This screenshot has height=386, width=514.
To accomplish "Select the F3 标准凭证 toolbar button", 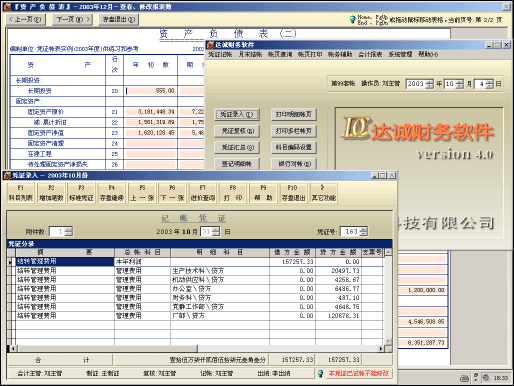I will [81, 193].
